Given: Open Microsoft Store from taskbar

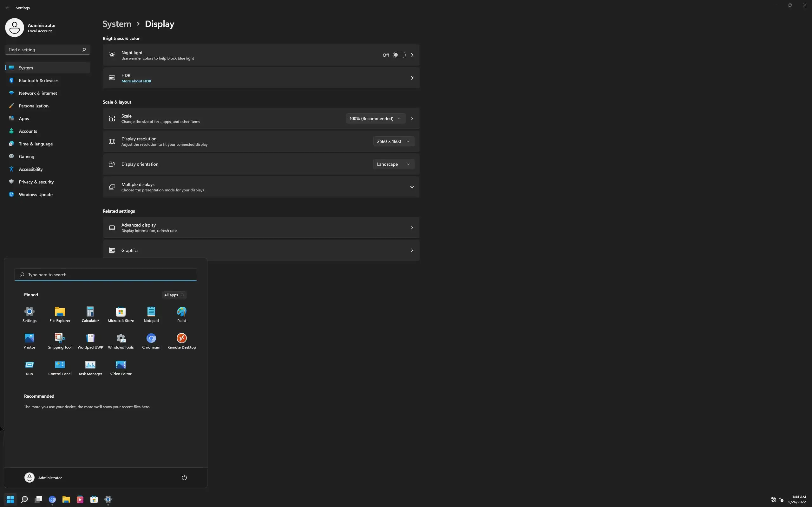Looking at the screenshot, I should (94, 499).
